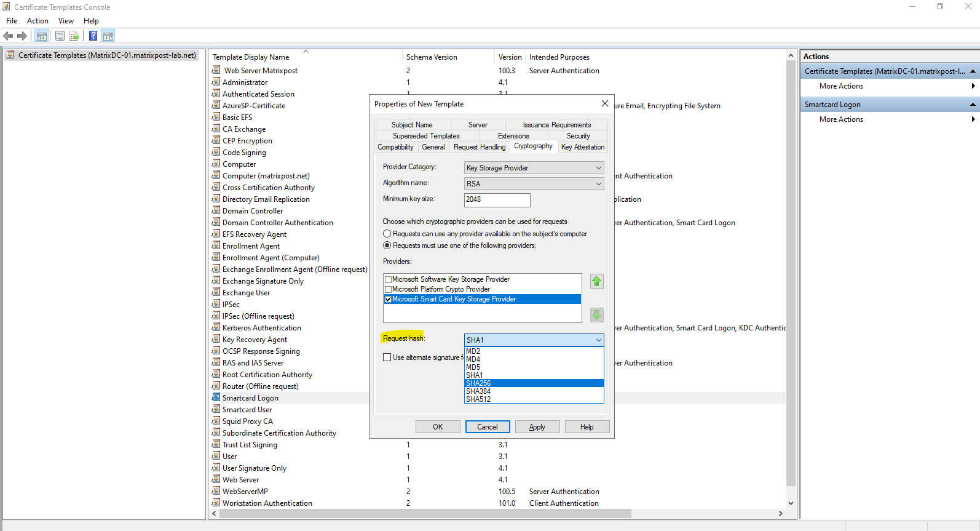Image resolution: width=980 pixels, height=531 pixels.
Task: Click the icon beside Kerberos Authentication template
Action: (x=216, y=327)
